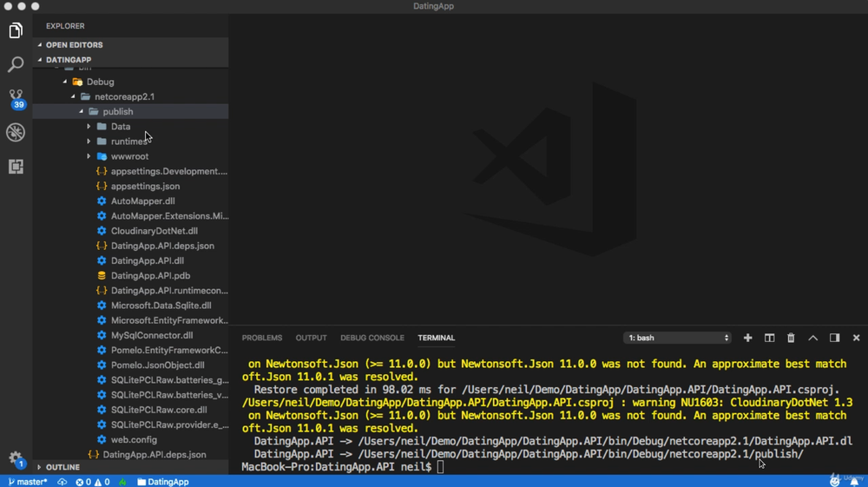
Task: Open notifications bell in status bar
Action: click(854, 481)
